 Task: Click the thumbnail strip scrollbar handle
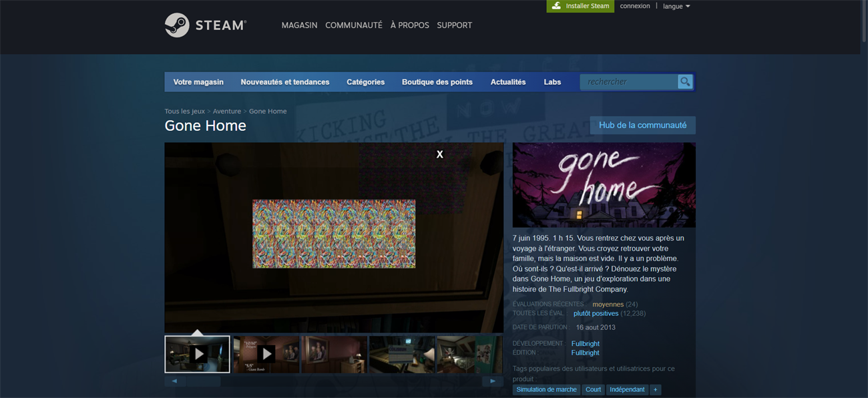click(203, 381)
